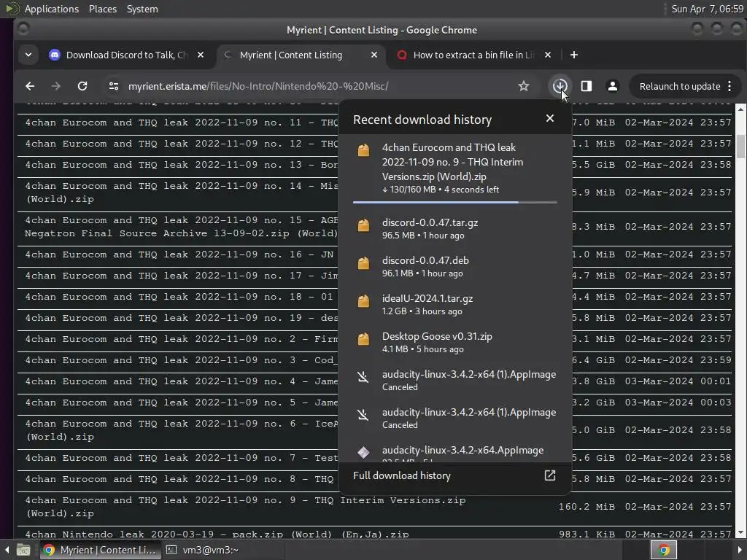Click the browser forward arrow
The image size is (747, 560).
[55, 86]
